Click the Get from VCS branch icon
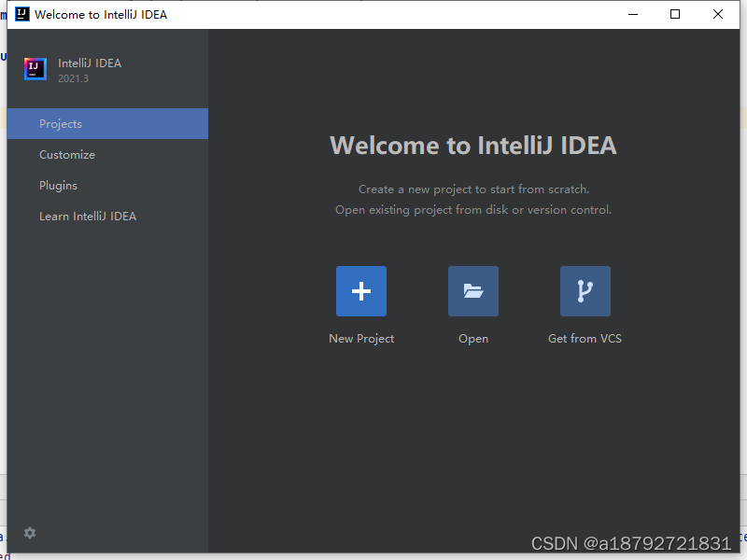 (x=585, y=291)
